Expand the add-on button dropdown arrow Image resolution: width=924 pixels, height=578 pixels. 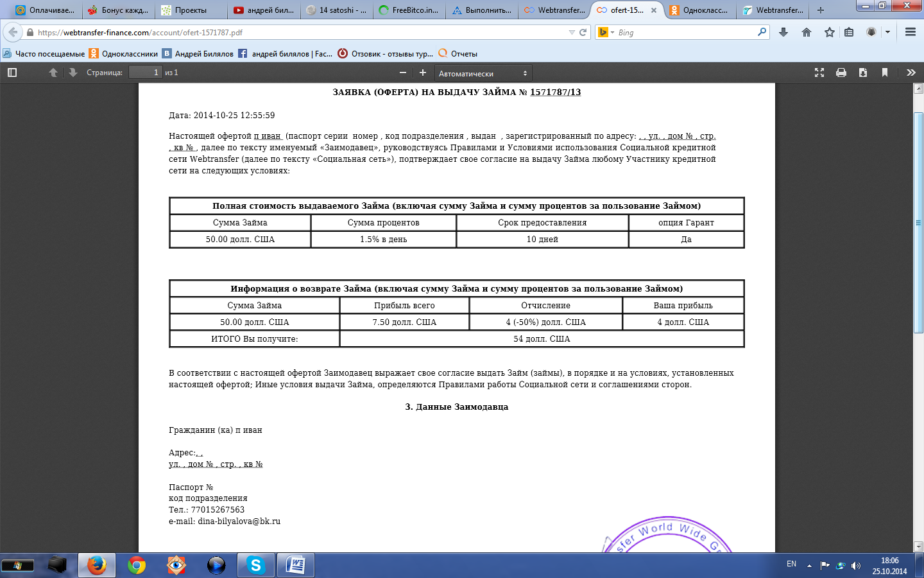[887, 32]
